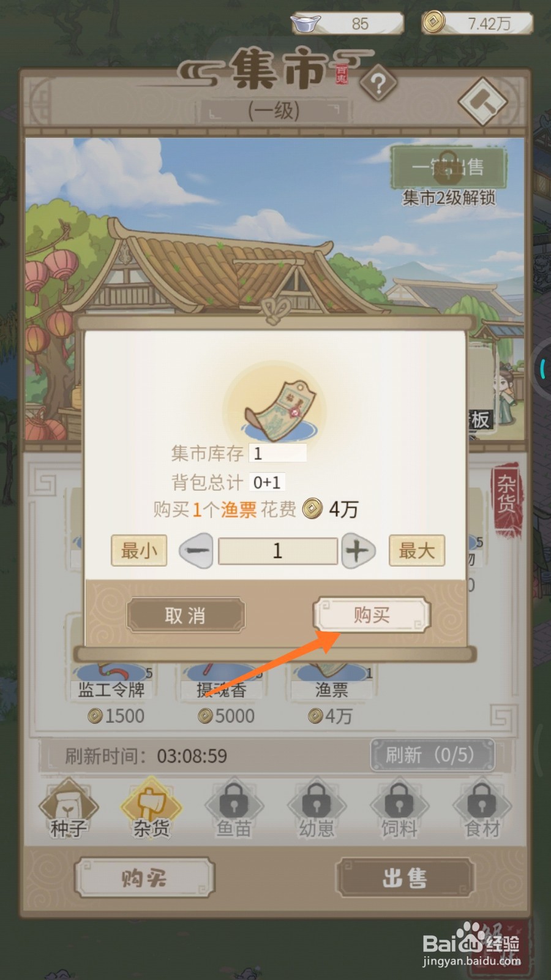
Task: Set quantity to maximum with 最大
Action: (417, 550)
